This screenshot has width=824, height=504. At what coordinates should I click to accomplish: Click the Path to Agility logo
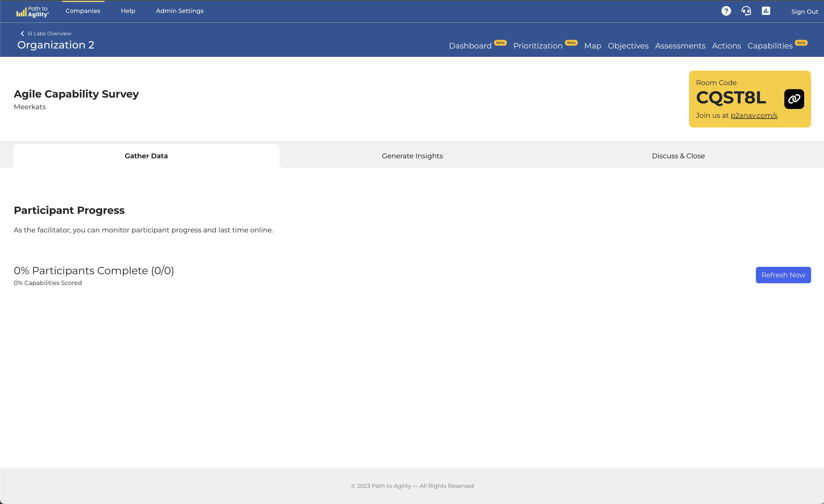(x=33, y=12)
